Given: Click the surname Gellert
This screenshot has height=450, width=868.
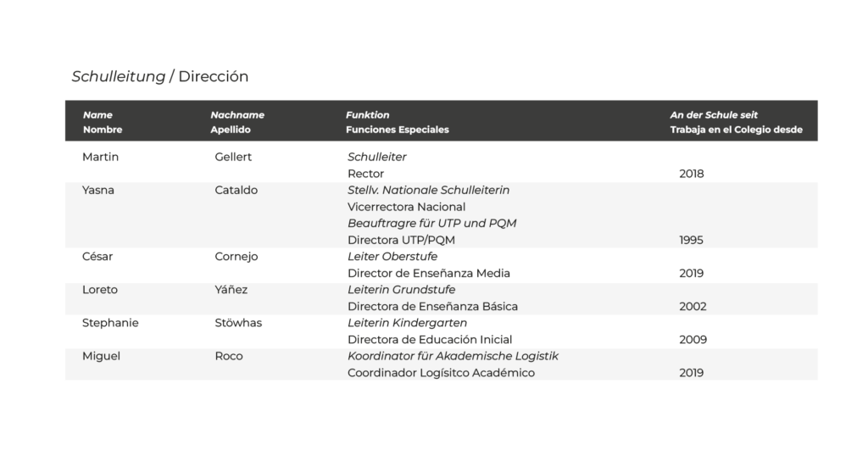Looking at the screenshot, I should tap(233, 157).
